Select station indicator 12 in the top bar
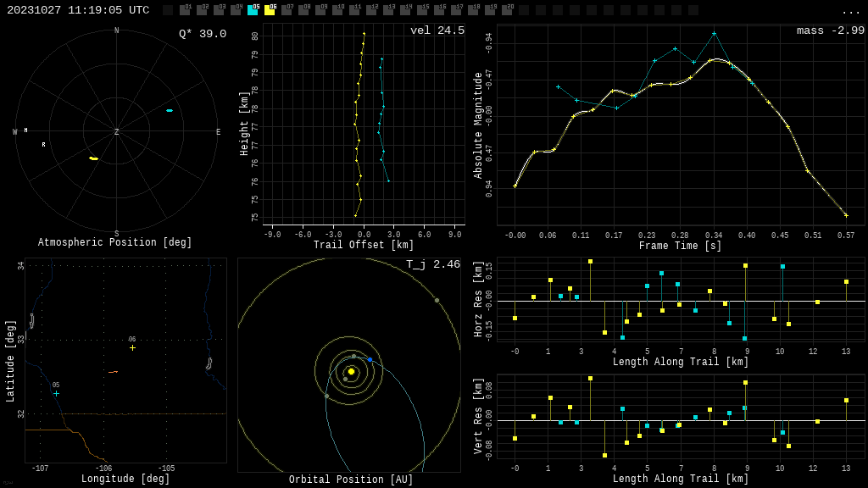Image resolution: width=868 pixels, height=488 pixels. tap(371, 10)
